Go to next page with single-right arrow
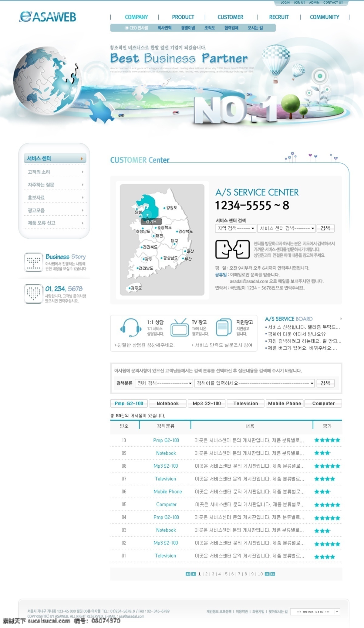Screen dimensions: 364x628 tap(267, 574)
